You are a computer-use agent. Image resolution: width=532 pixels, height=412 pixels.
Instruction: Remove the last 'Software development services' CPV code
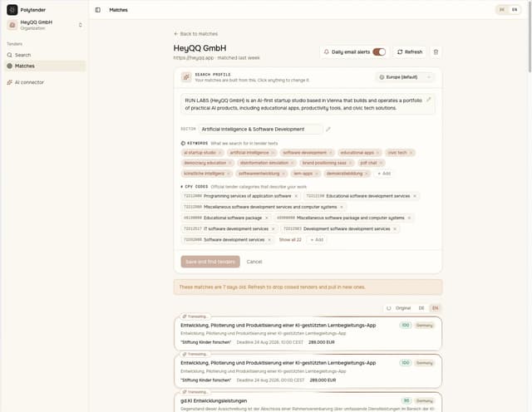(x=269, y=240)
